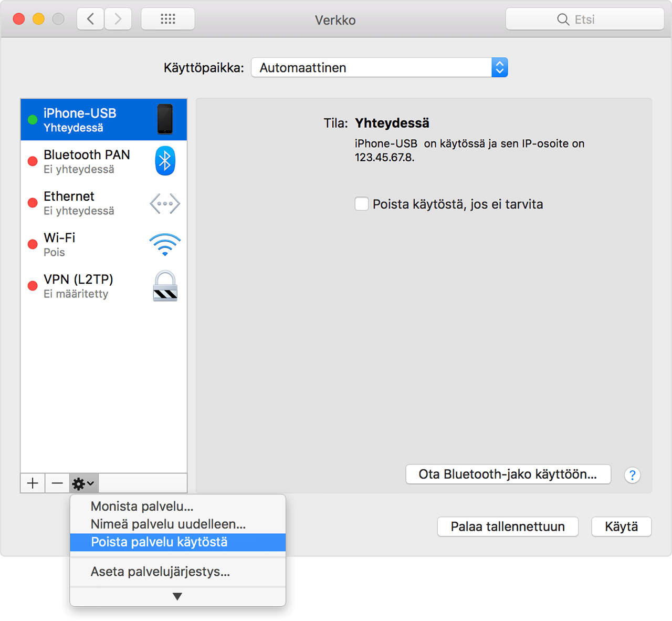Click the blue Bluetooth icon
The width and height of the screenshot is (672, 621).
165,161
